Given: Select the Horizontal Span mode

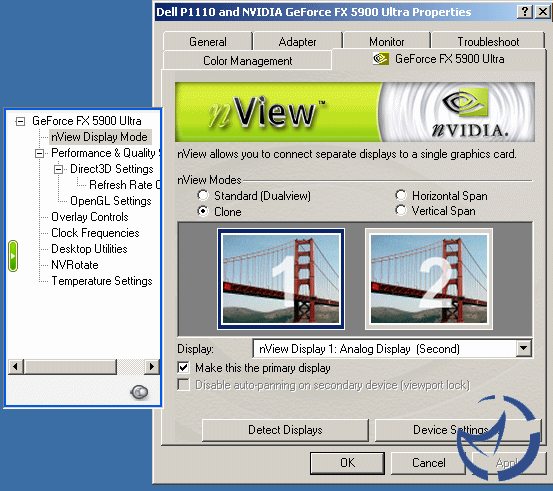Looking at the screenshot, I should click(x=401, y=195).
